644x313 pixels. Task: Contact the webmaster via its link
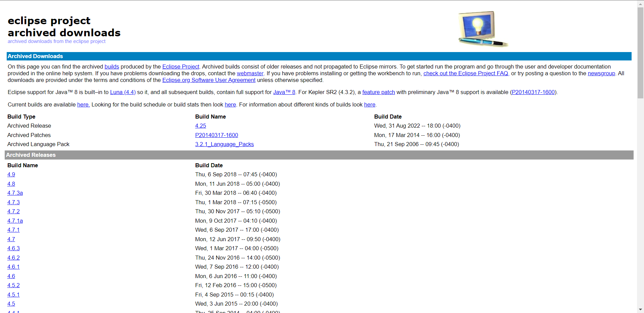pyautogui.click(x=250, y=73)
